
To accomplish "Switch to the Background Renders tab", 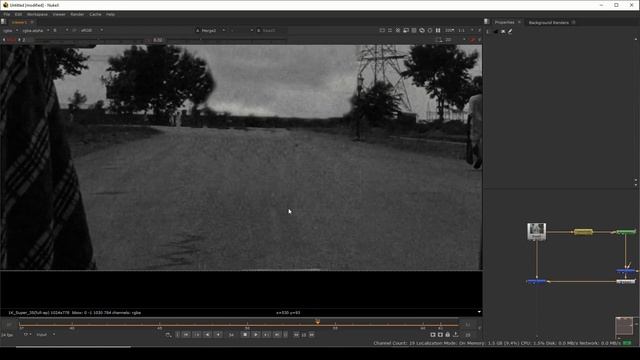I will (549, 22).
